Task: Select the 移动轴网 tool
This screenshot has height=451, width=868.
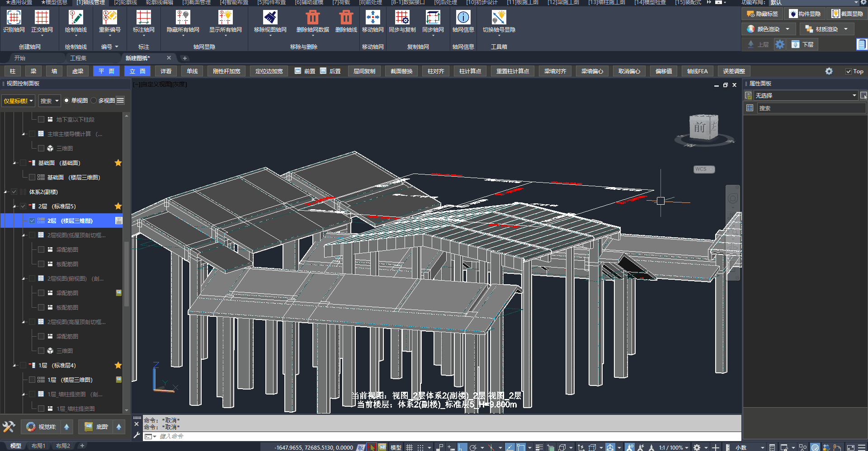Action: click(x=373, y=18)
